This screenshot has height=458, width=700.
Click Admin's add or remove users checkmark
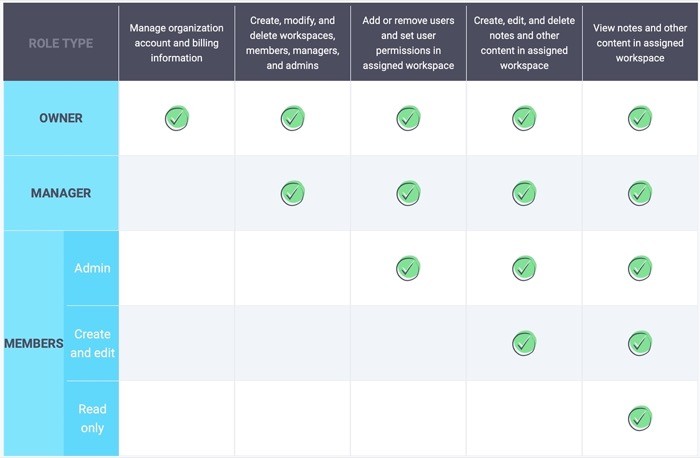click(x=408, y=268)
